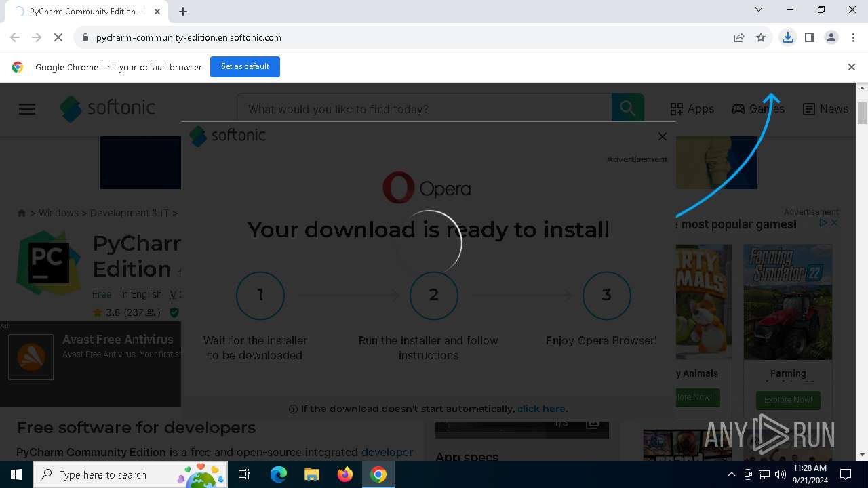
Task: Toggle the Chrome side panel icon
Action: [809, 37]
